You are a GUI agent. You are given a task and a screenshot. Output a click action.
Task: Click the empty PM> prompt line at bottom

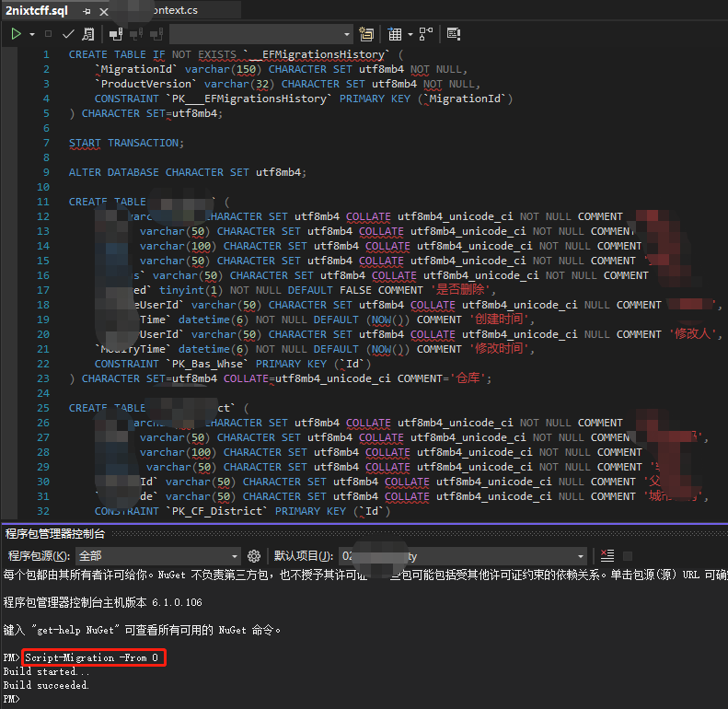(12, 699)
